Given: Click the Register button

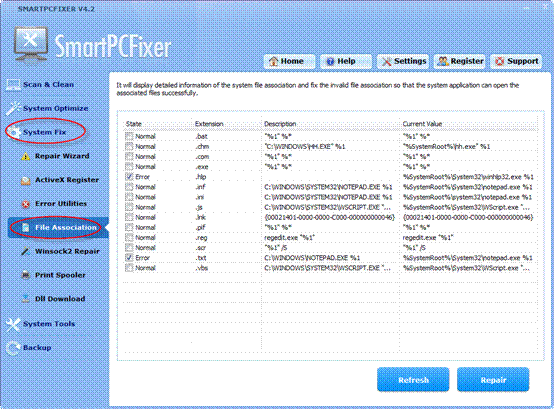Looking at the screenshot, I should [459, 61].
